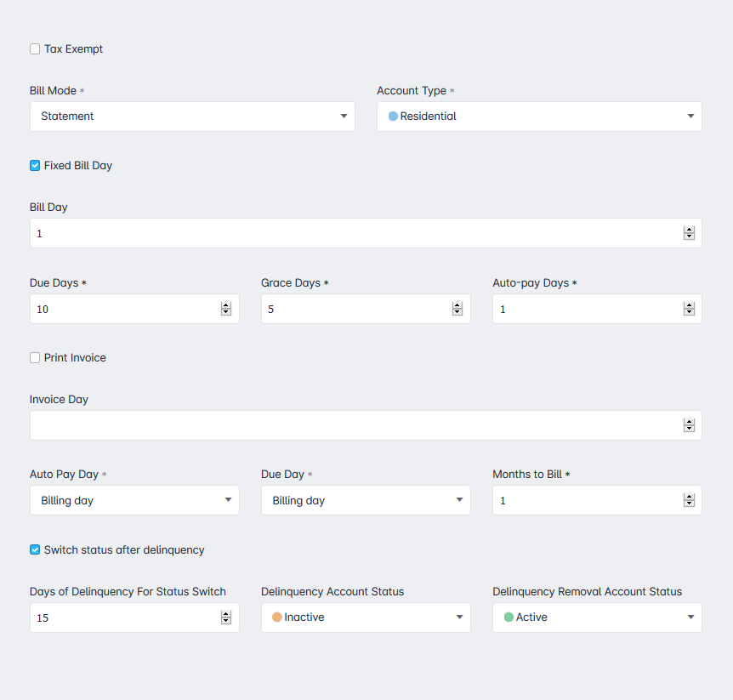
Task: Click the Invoice Day spinner arrows
Action: (x=689, y=425)
